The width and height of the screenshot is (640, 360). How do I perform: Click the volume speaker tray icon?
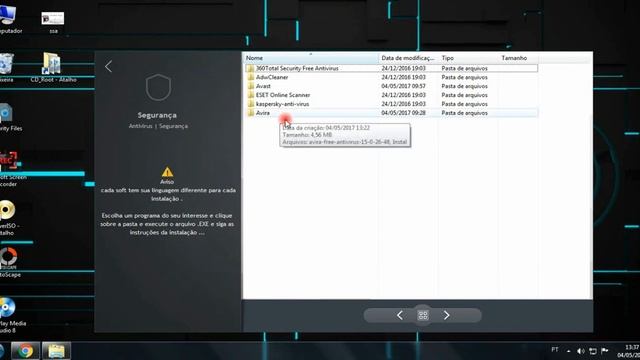coord(580,351)
